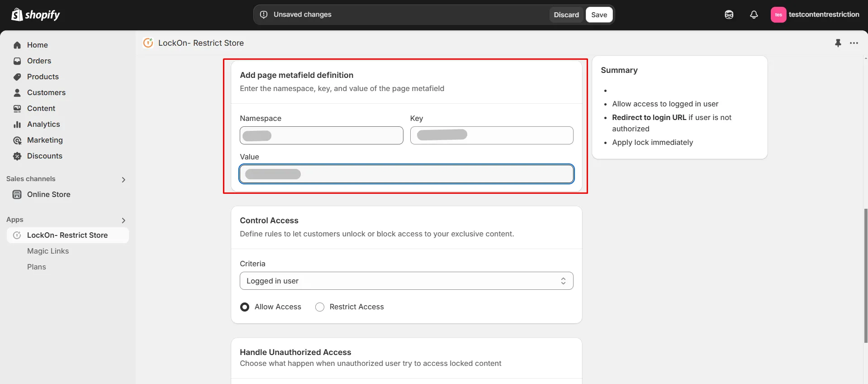Select the Restrict Access radio button

tap(320, 307)
